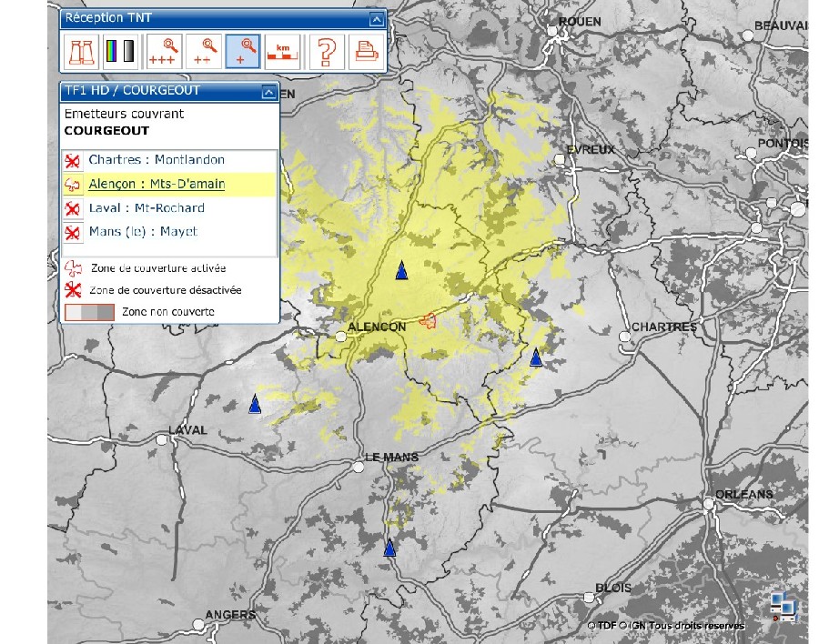
Task: Click the EVREUX city marker
Action: [560, 159]
